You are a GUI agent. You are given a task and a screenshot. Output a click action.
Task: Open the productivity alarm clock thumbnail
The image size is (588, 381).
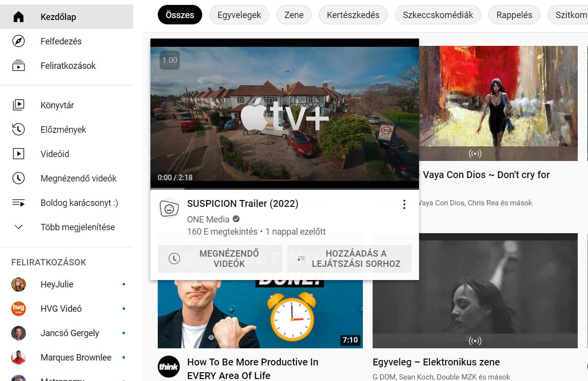[x=260, y=314]
